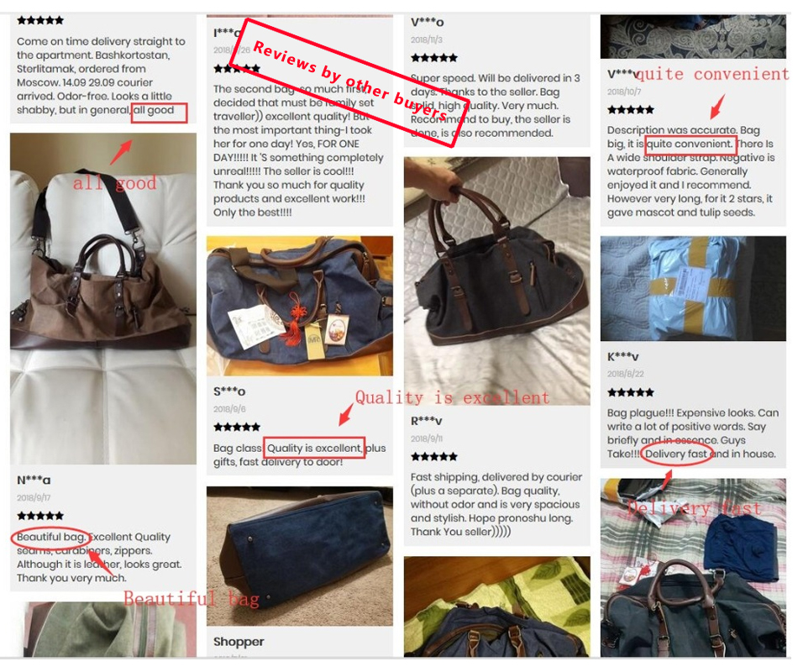Click the circled 'Delivery fast' text
Screen dimensions: 798x672
pyautogui.click(x=676, y=454)
